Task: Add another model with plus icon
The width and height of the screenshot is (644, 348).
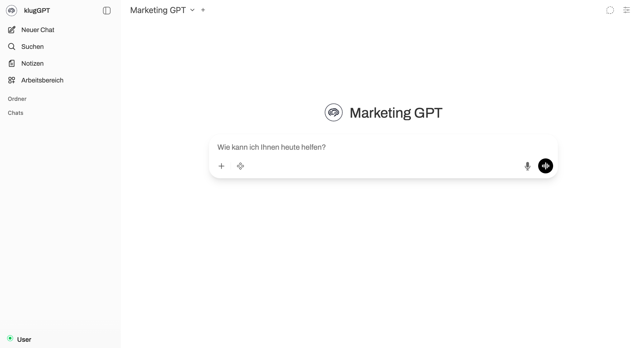Action: pos(203,10)
